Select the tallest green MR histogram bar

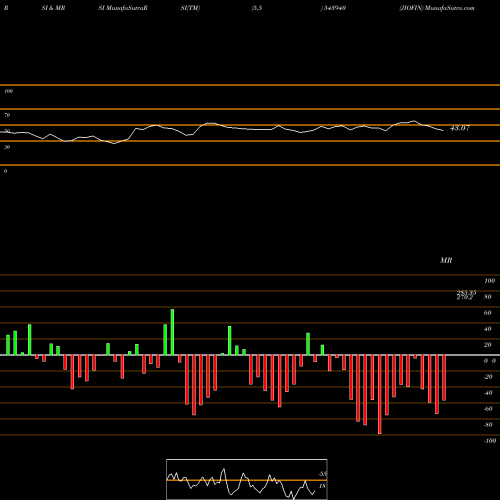172,332
